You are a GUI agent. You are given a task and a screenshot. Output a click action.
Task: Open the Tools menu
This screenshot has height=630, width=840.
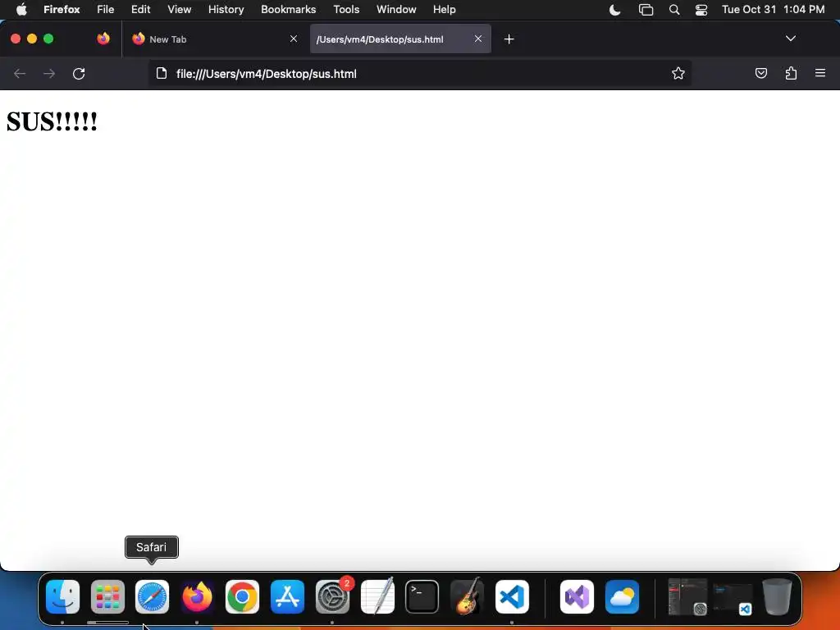[x=347, y=10]
